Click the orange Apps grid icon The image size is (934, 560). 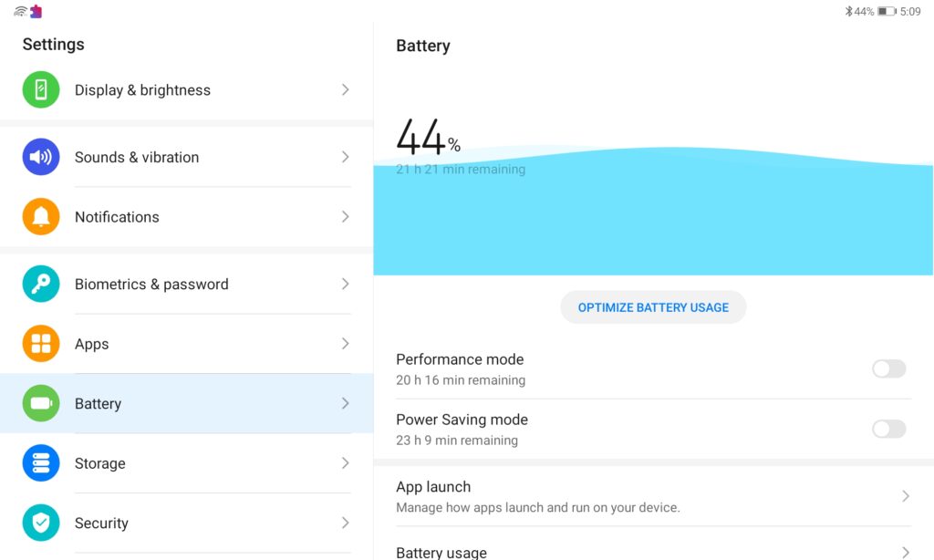41,344
